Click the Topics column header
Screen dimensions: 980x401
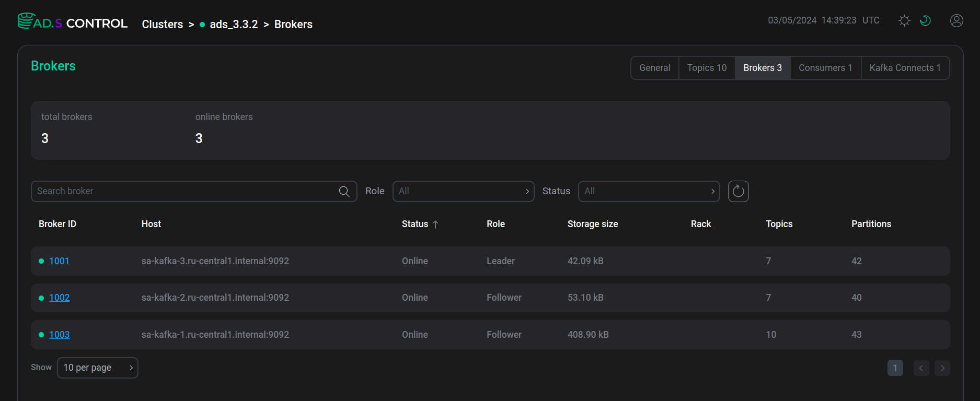pyautogui.click(x=779, y=224)
